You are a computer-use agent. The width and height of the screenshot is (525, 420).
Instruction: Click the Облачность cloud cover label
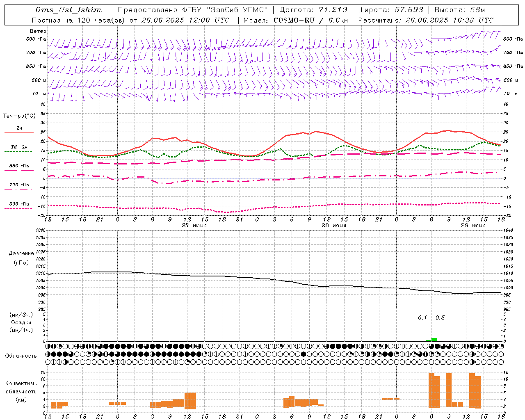coord(21,356)
